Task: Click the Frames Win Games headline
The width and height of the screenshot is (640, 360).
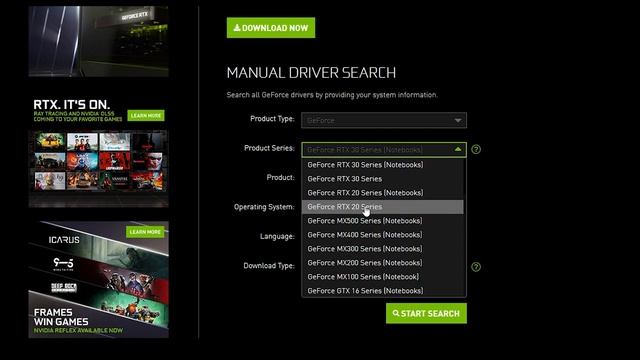Action: [61, 317]
